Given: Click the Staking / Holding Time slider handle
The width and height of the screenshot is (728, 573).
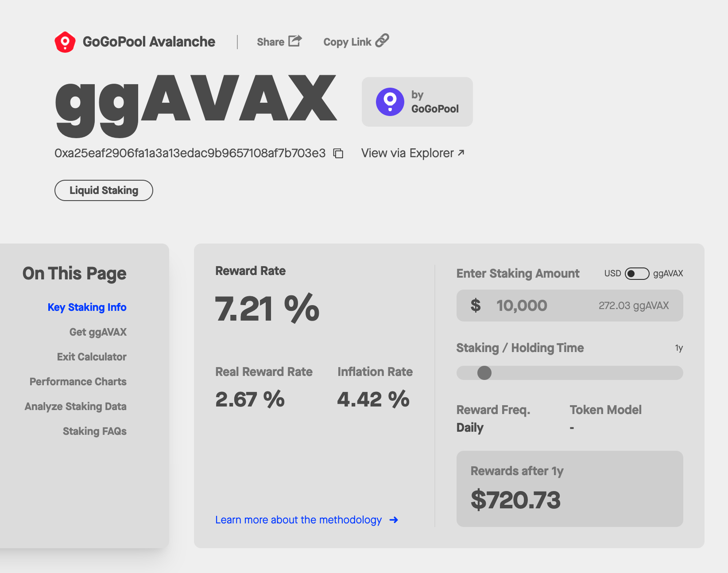Looking at the screenshot, I should (x=484, y=373).
